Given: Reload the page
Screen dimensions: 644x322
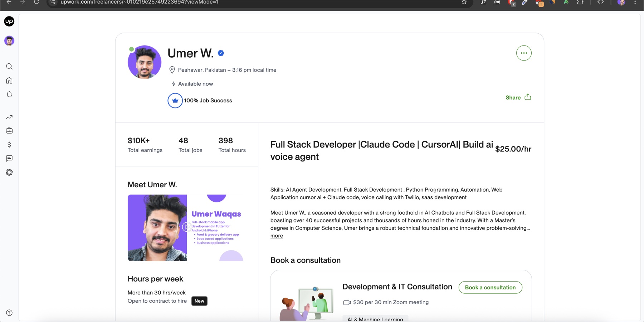Looking at the screenshot, I should (36, 2).
